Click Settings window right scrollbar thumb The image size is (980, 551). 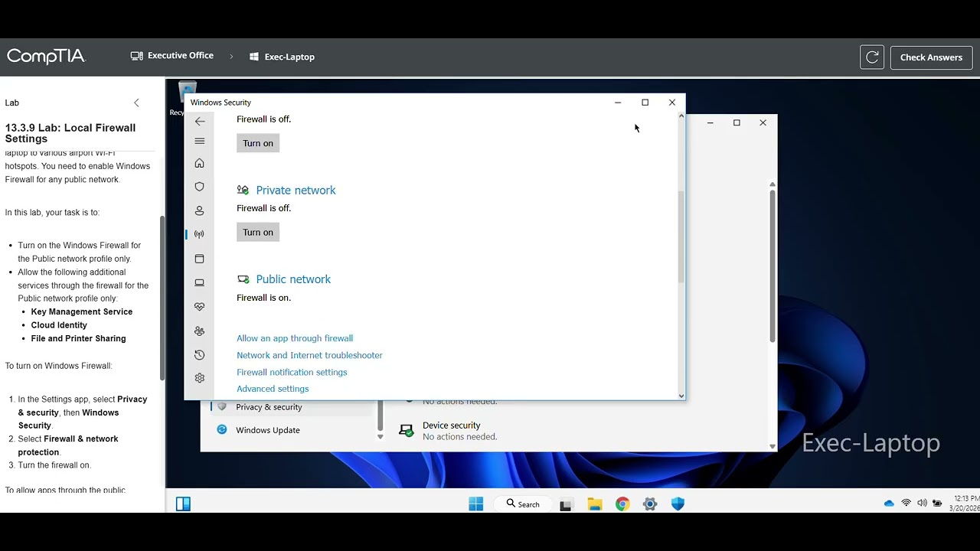[x=772, y=265]
